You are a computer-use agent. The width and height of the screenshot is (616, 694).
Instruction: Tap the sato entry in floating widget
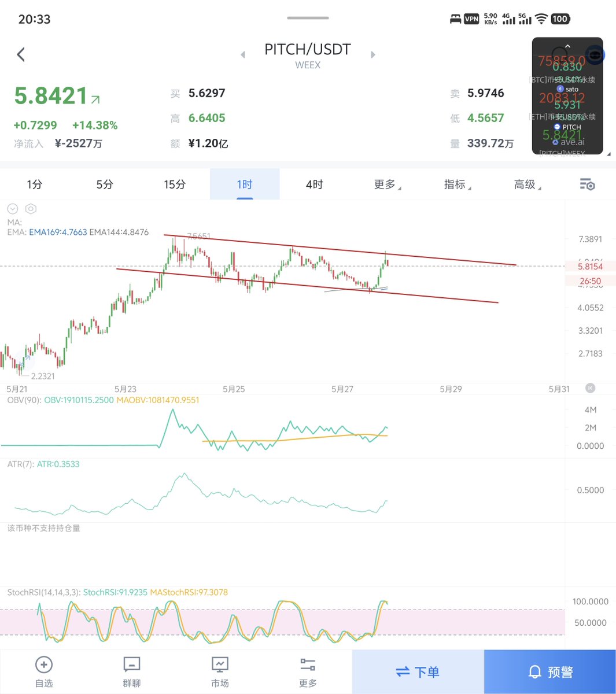(567, 89)
